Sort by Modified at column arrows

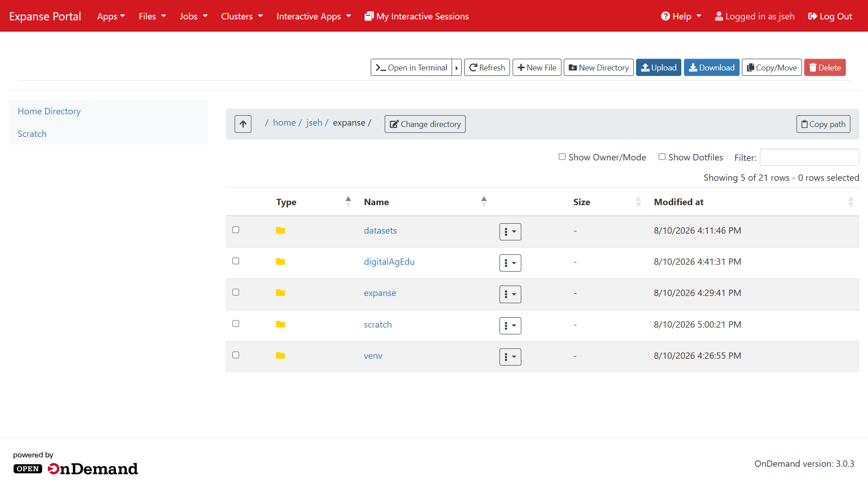851,202
